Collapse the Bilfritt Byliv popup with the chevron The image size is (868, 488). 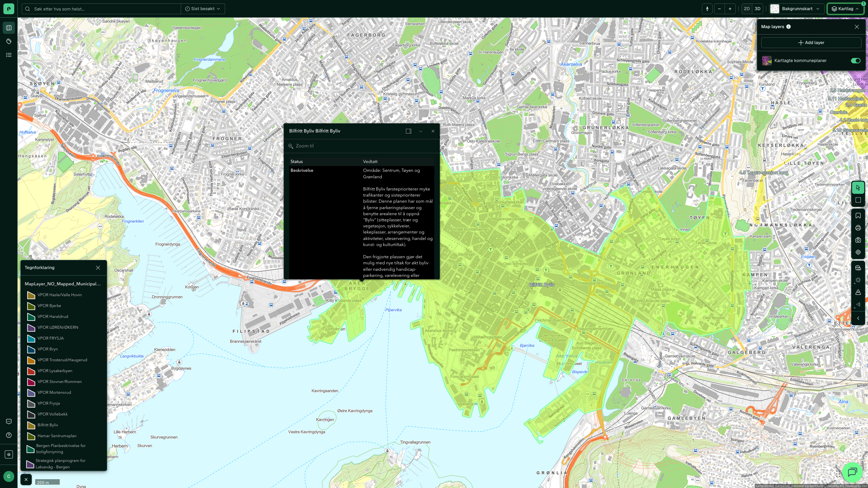[421, 131]
